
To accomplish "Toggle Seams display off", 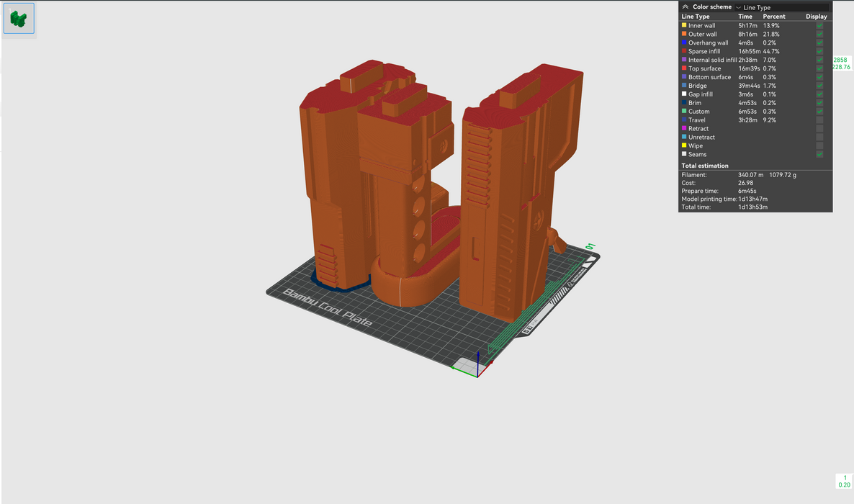I will pyautogui.click(x=819, y=155).
